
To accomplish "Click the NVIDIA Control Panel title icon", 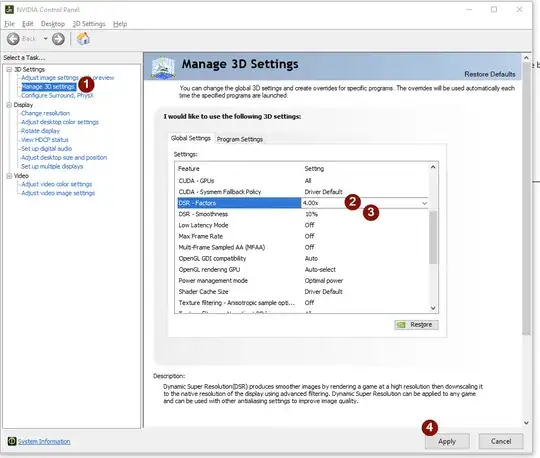I will click(9, 9).
